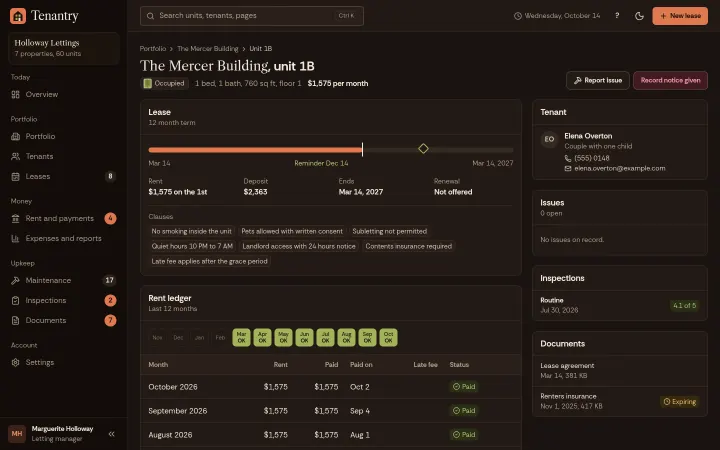Select the Jun OK ledger tile
The image size is (720, 450).
click(x=304, y=338)
